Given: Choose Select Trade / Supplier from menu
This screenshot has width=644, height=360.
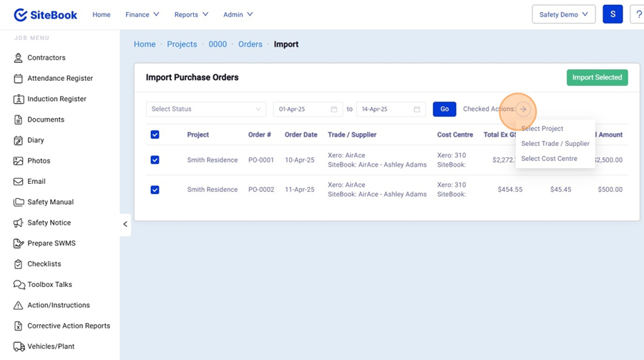Looking at the screenshot, I should point(555,144).
